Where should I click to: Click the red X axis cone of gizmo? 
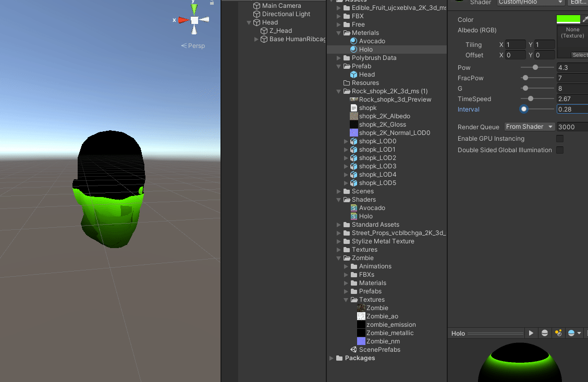click(x=183, y=20)
